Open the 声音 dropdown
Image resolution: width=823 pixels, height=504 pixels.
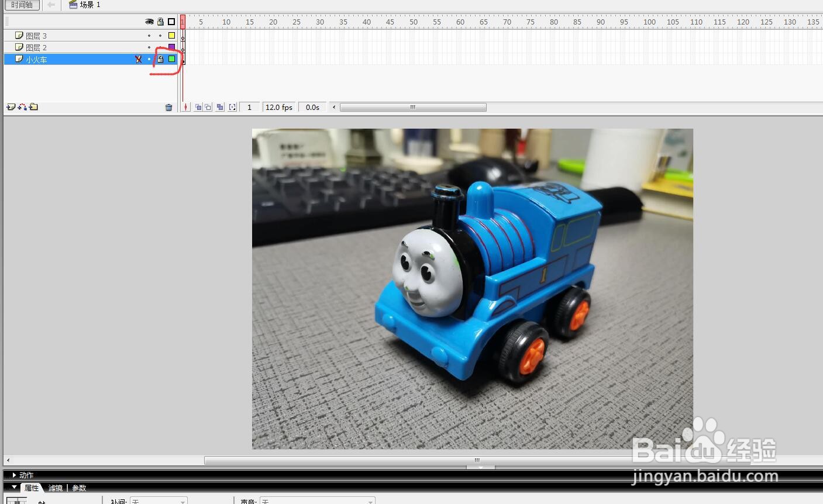pos(318,501)
